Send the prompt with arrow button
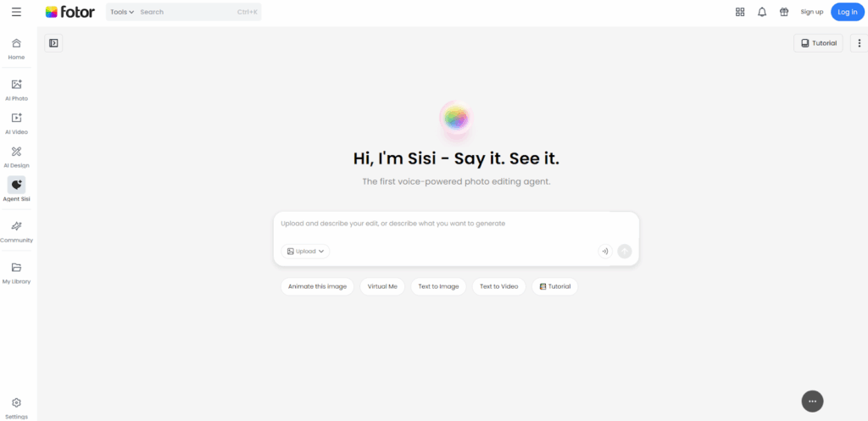Image resolution: width=868 pixels, height=421 pixels. coord(625,252)
